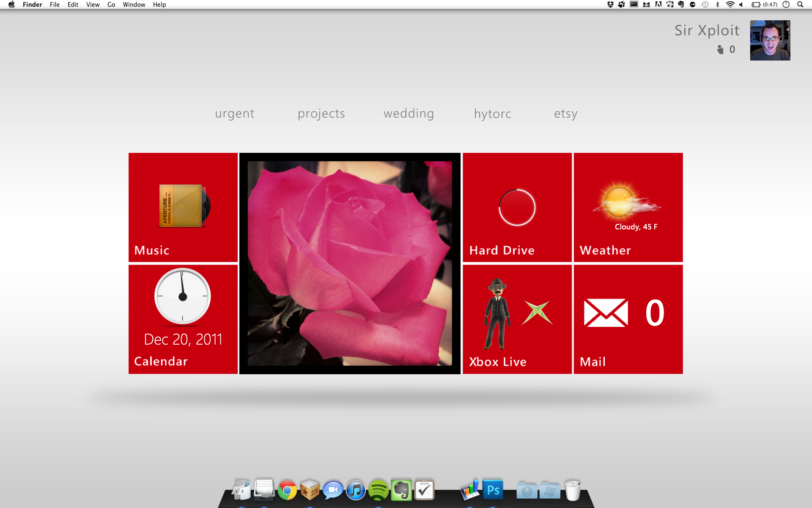Viewport: 812px width, 508px height.
Task: Launch Spotify from the dock
Action: click(378, 491)
